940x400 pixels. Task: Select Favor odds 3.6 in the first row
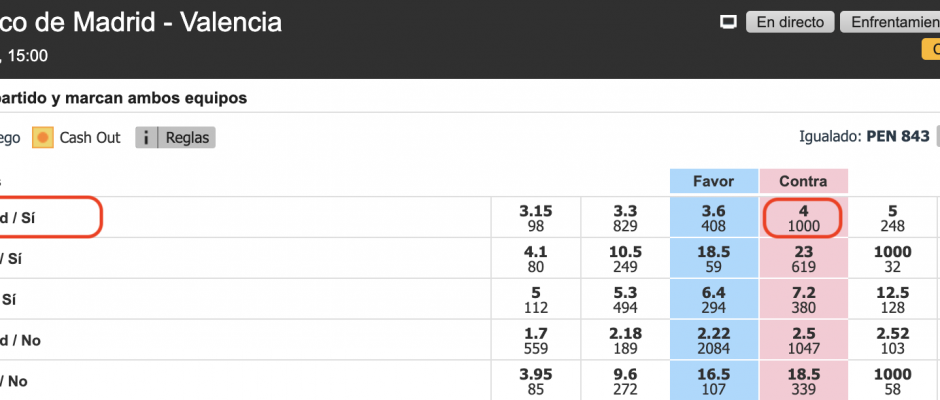(x=713, y=218)
